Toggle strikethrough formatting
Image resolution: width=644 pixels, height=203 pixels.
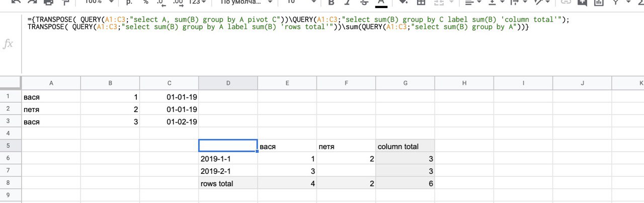pos(364,3)
